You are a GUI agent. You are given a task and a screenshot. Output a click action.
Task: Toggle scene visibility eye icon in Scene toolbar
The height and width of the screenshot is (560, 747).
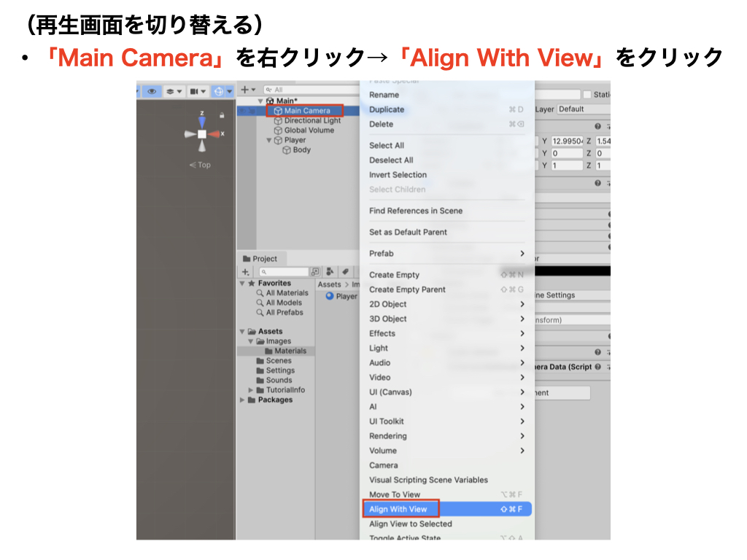152,91
